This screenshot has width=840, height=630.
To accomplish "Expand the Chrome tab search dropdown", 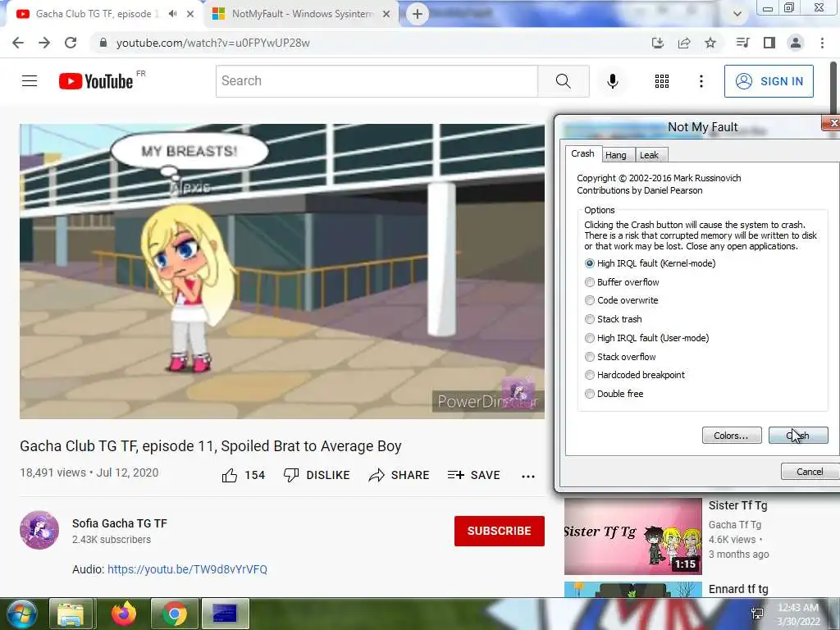I will click(737, 14).
